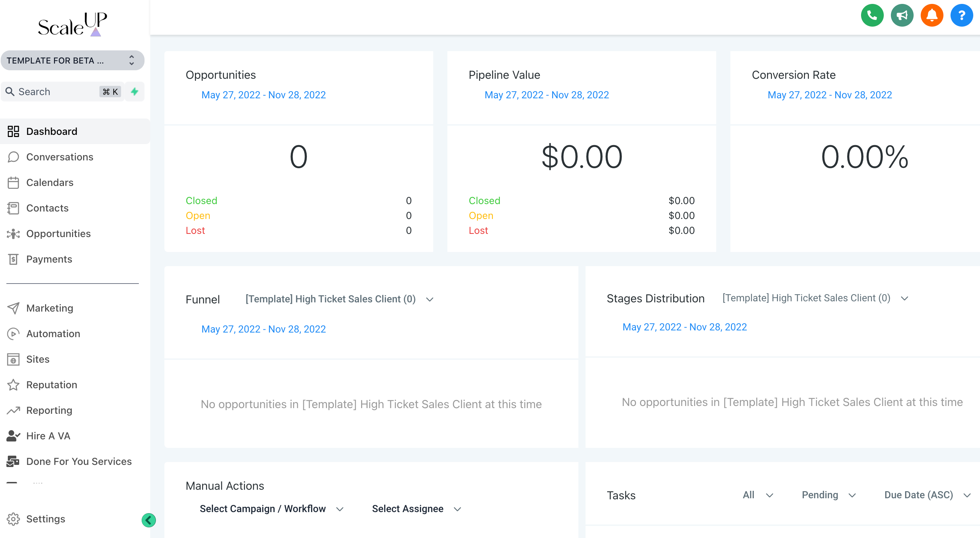This screenshot has height=538, width=980.
Task: Open Conversations in the sidebar
Action: [x=75, y=157]
